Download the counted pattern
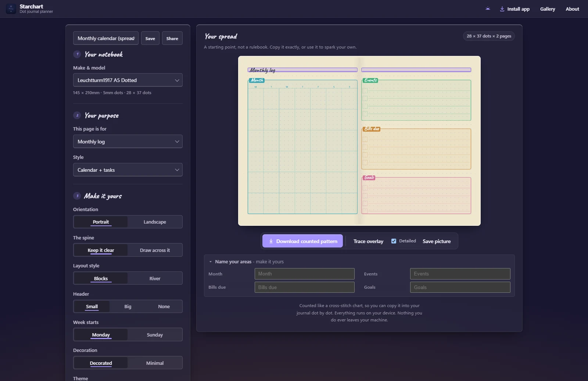Image resolution: width=588 pixels, height=381 pixels. 303,241
